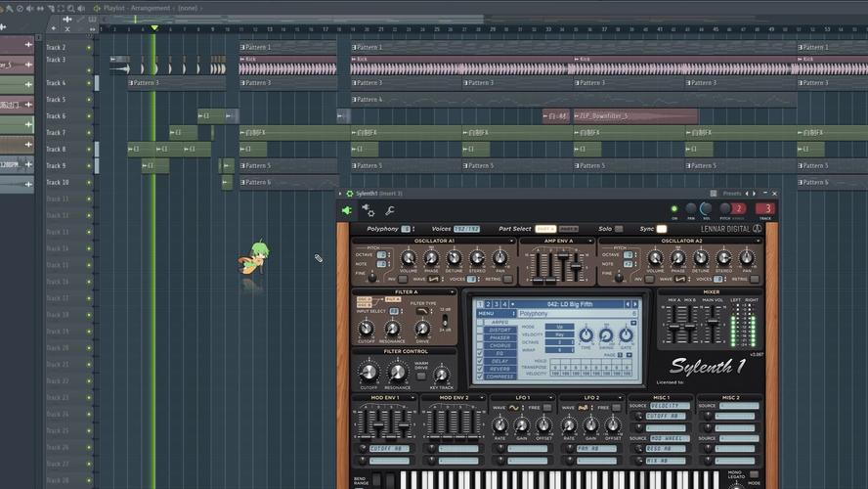This screenshot has height=489, width=868.
Task: Click the preset name 042: LD Big Fifth
Action: (x=569, y=304)
